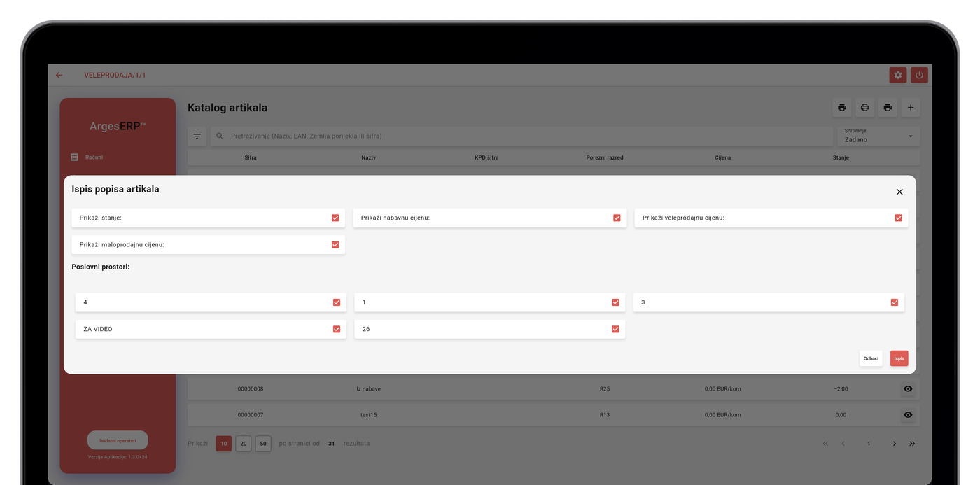
Task: Open Računi in the sidebar
Action: [94, 157]
